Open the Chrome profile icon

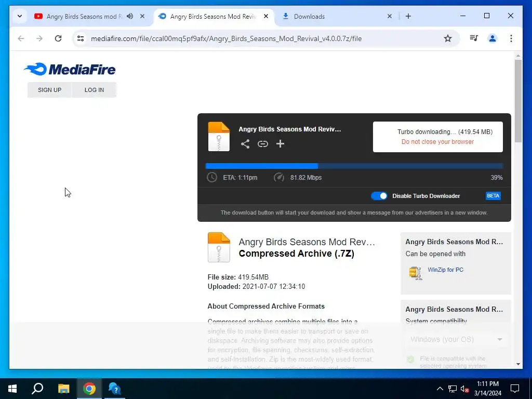(493, 38)
